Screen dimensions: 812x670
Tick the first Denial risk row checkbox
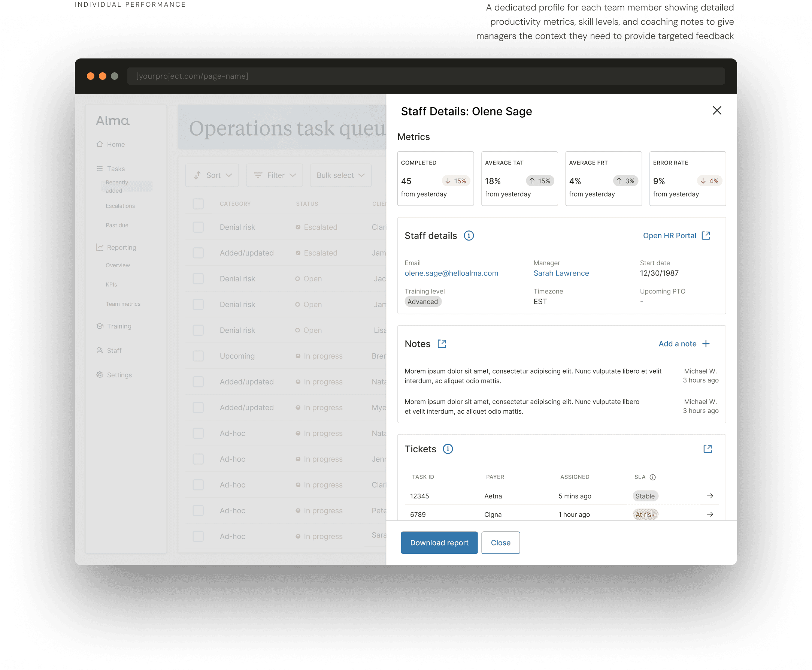click(x=198, y=227)
